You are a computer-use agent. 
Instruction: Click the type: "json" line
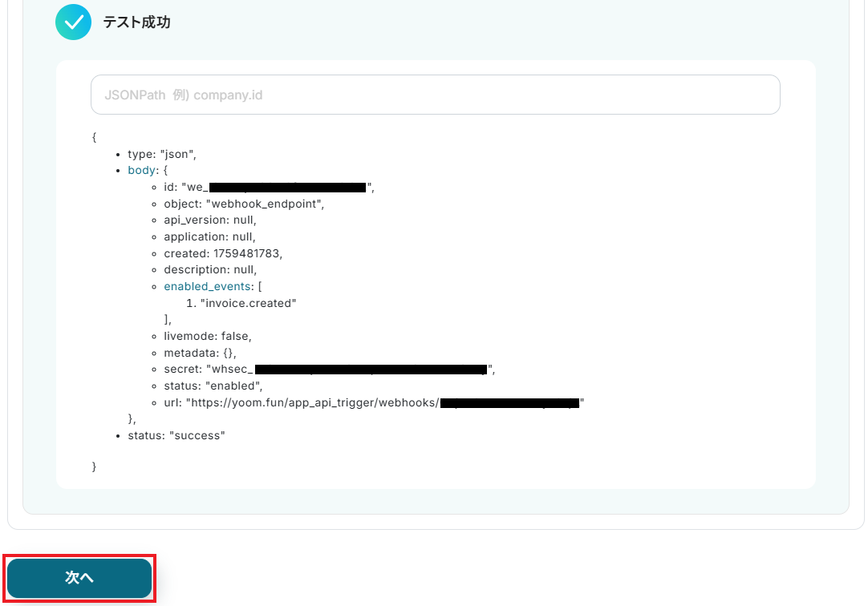(161, 154)
